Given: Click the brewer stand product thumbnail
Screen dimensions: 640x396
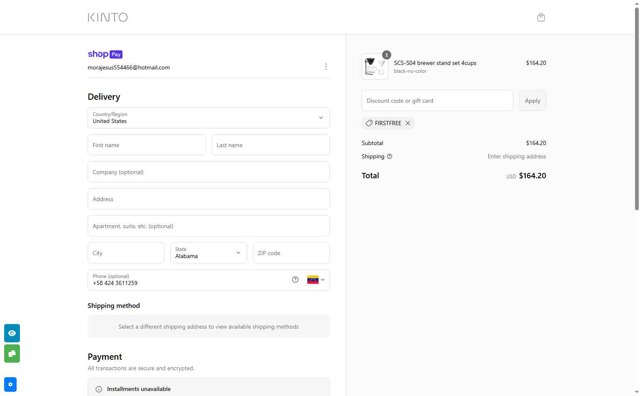Looking at the screenshot, I should (x=375, y=67).
